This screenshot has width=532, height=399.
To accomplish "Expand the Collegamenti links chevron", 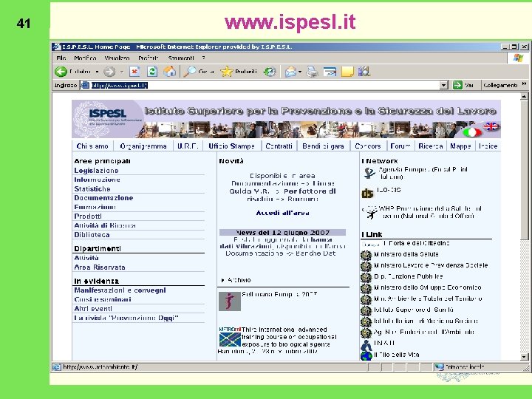I will click(x=524, y=83).
